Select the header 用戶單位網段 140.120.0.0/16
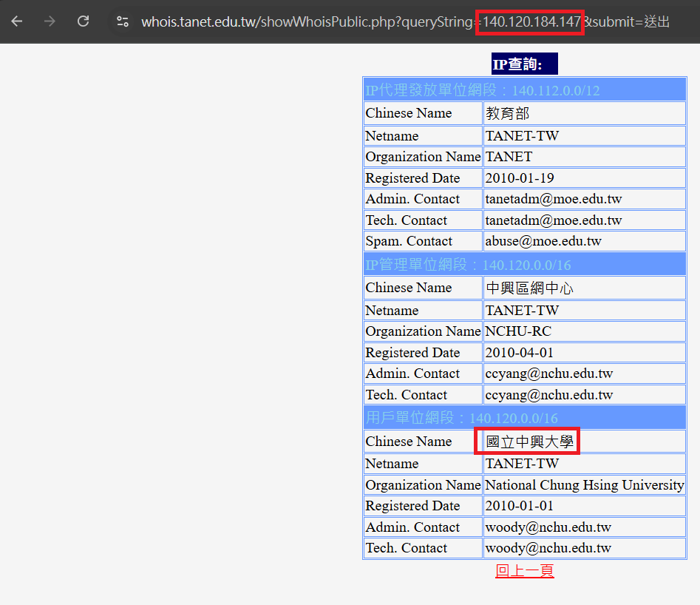 pos(525,417)
